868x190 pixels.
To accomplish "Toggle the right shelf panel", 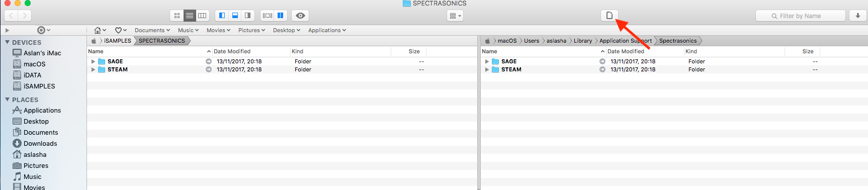I will tap(247, 16).
